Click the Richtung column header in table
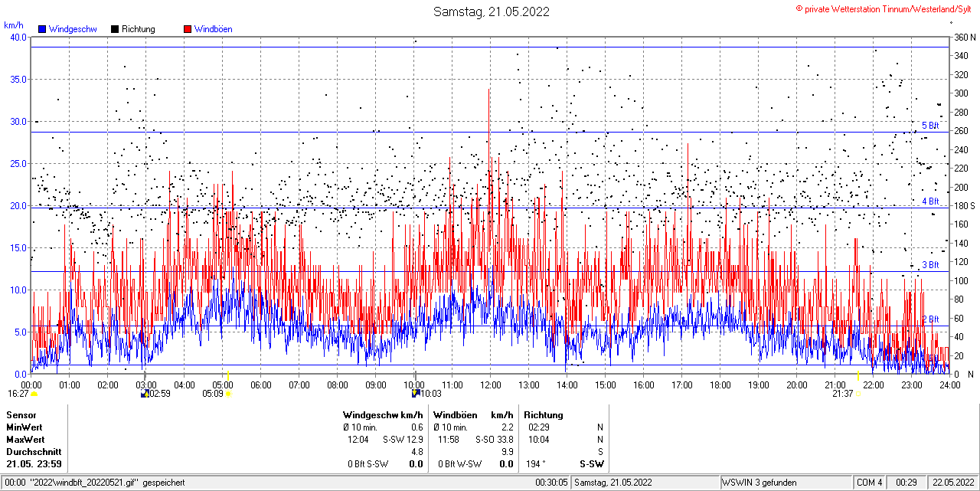980x491 pixels. point(544,415)
